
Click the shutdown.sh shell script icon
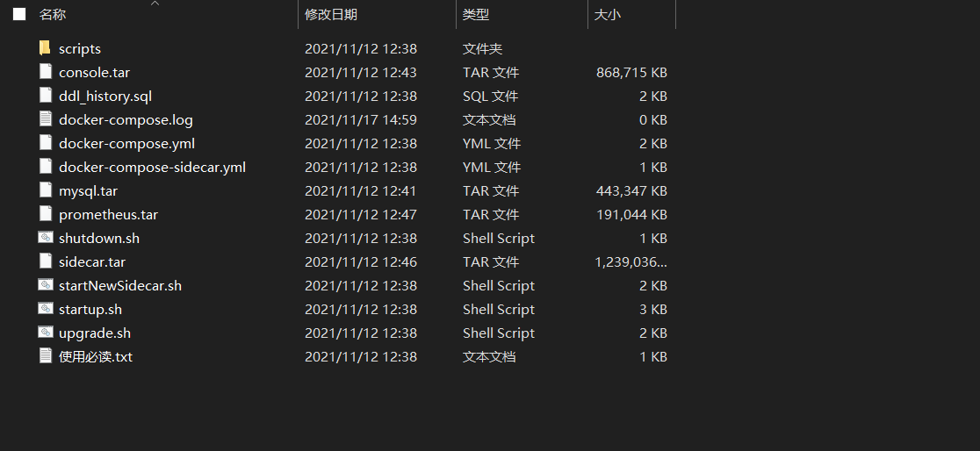click(45, 238)
